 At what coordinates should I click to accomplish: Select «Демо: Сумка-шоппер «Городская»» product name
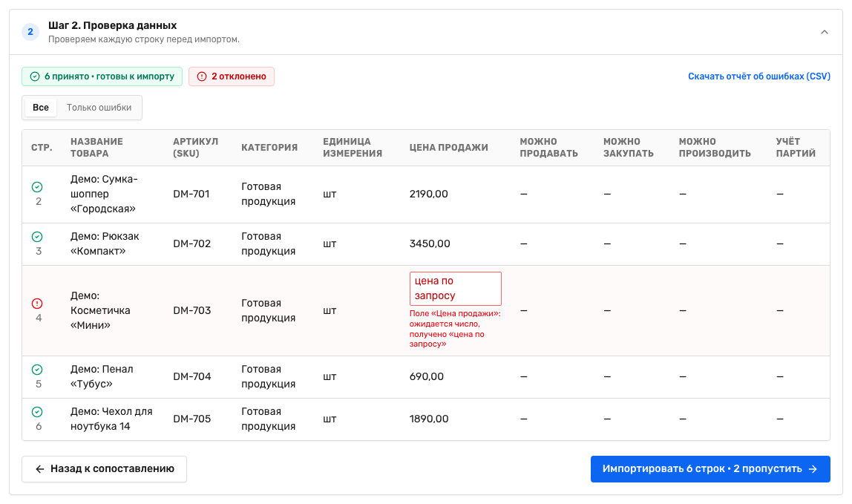tap(104, 194)
